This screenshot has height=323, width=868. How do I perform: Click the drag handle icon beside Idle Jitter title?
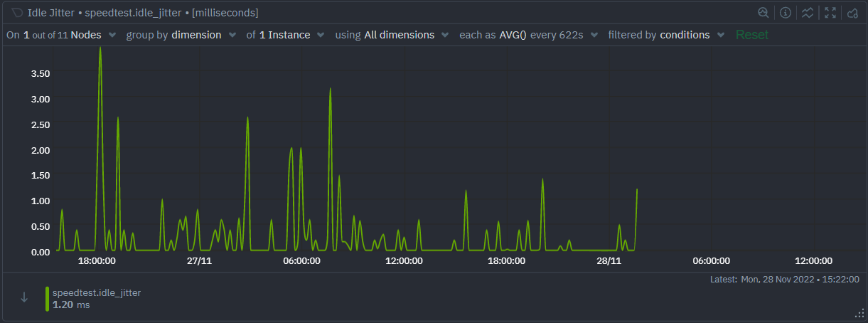point(17,13)
